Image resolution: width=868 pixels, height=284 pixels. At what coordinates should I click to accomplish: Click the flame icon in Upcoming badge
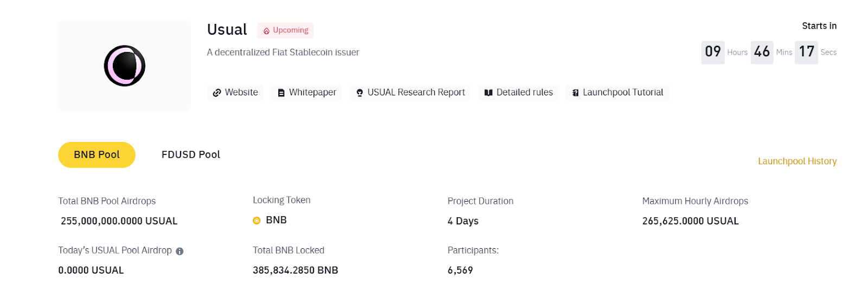(x=266, y=31)
